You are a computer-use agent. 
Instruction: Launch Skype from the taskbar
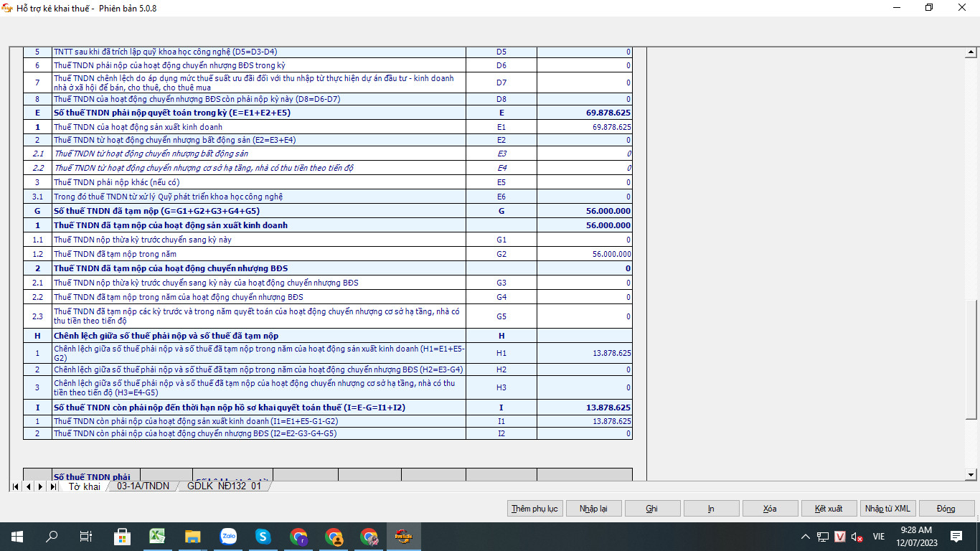(263, 536)
